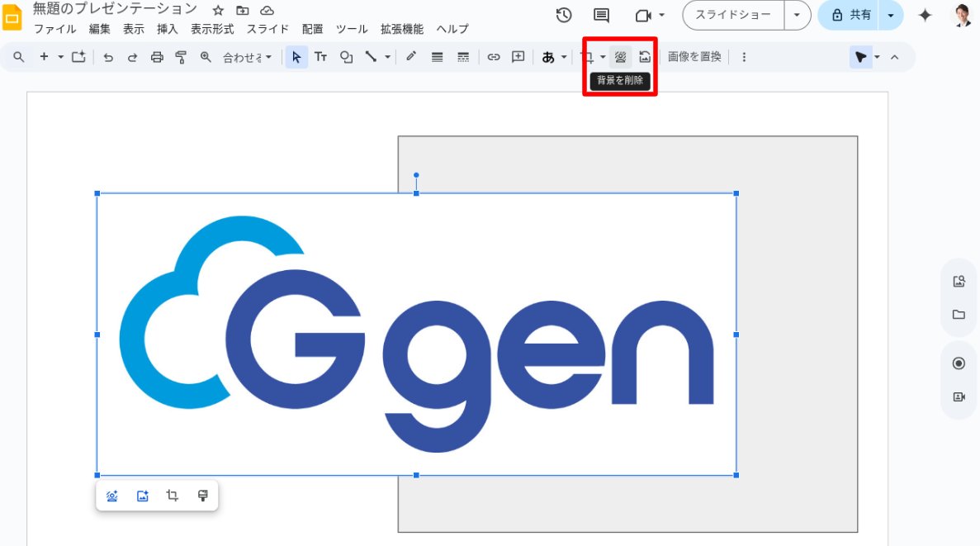Open Gemini sparkle assistant
This screenshot has height=546, width=980.
(925, 16)
